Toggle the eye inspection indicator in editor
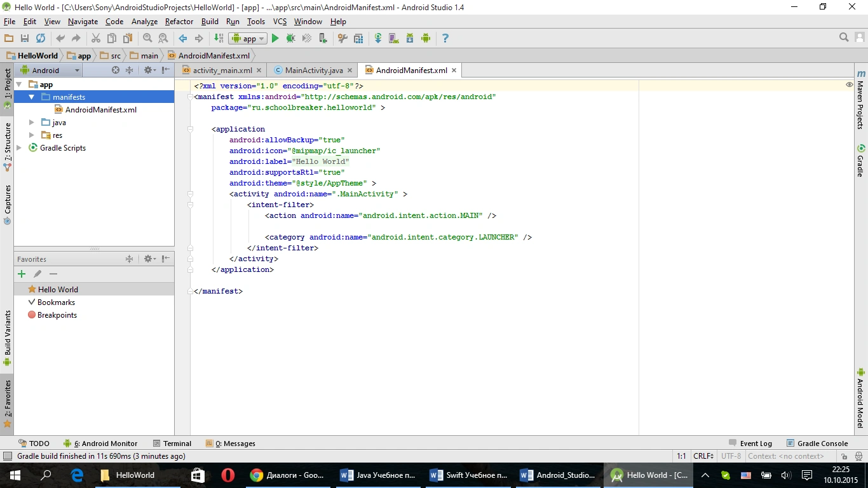This screenshot has height=488, width=868. point(849,85)
